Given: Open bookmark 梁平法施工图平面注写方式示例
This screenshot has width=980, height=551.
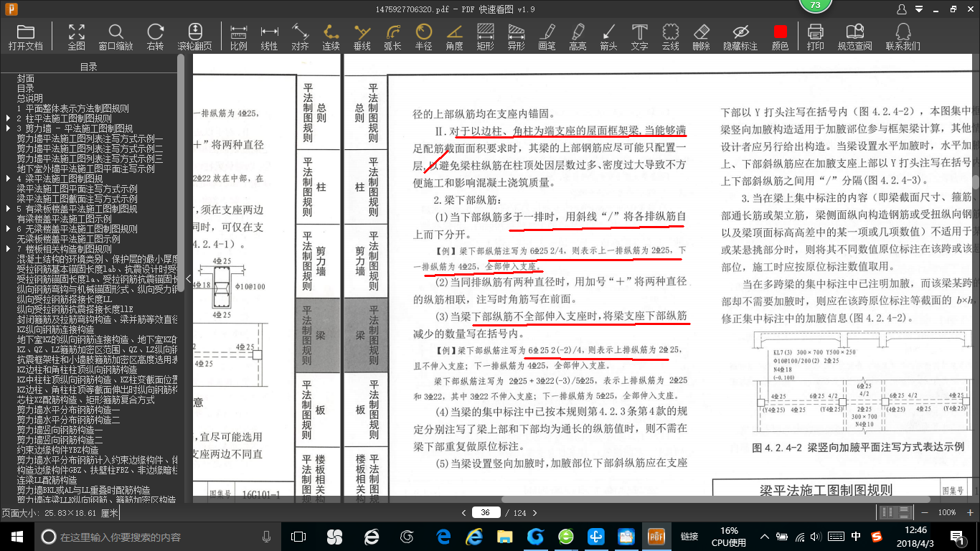Looking at the screenshot, I should (x=77, y=189).
